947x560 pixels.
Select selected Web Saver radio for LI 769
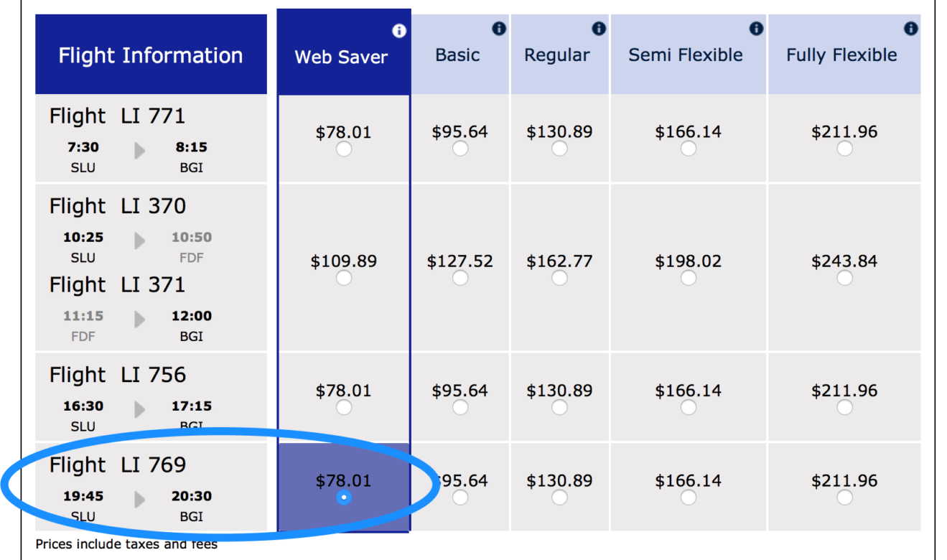pyautogui.click(x=344, y=498)
